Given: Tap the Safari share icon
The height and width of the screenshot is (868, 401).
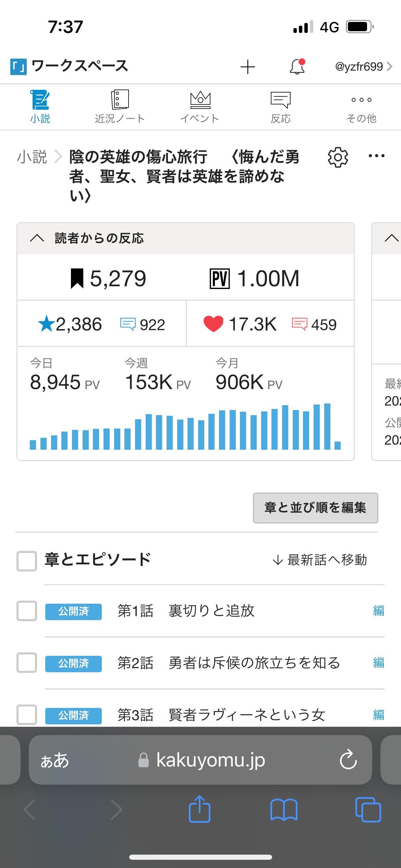Looking at the screenshot, I should click(199, 810).
